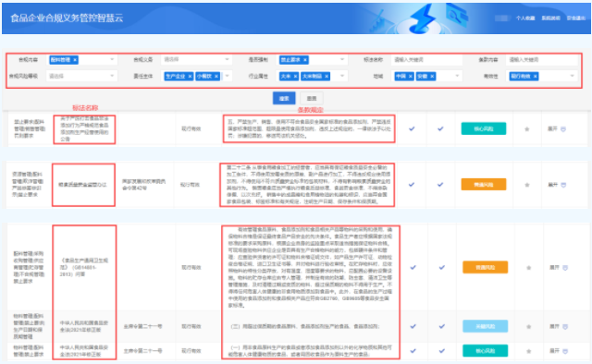Open the 合规义务 dropdown
This screenshot has width=592, height=364.
coord(196,60)
